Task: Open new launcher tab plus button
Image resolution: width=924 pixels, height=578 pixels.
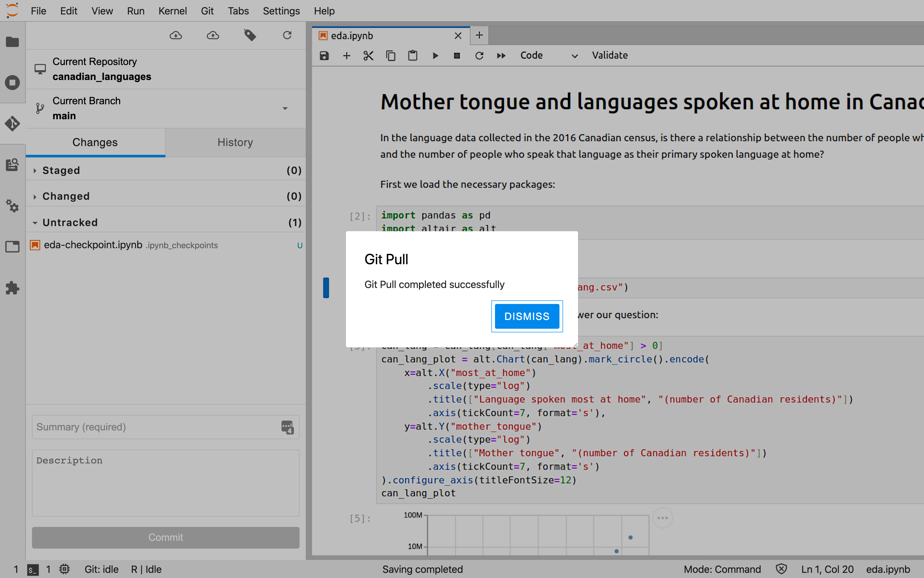Action: pyautogui.click(x=479, y=36)
